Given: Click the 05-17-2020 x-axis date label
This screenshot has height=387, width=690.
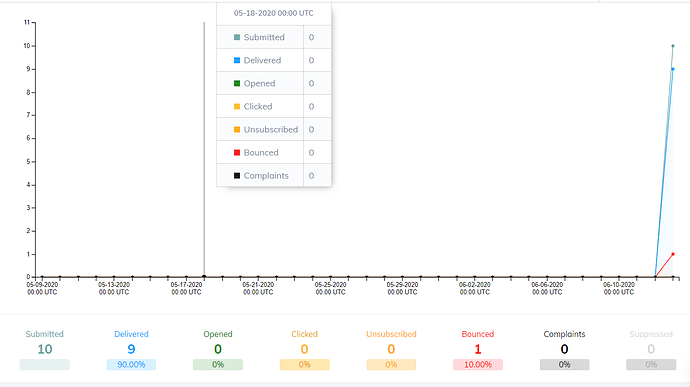Looking at the screenshot, I should [186, 288].
